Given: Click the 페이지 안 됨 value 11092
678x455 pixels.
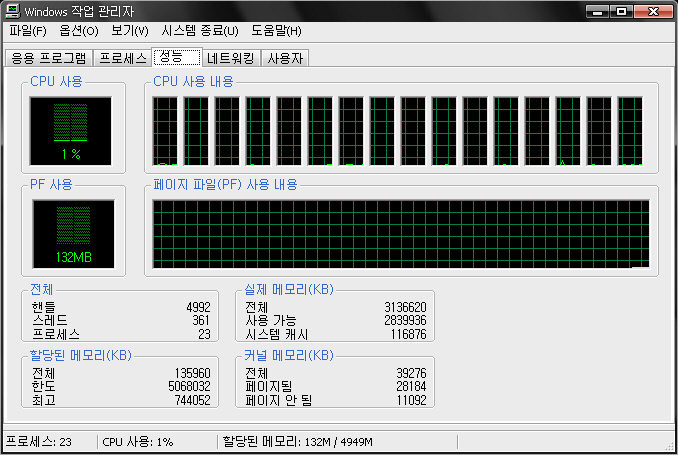Looking at the screenshot, I should click(411, 400).
